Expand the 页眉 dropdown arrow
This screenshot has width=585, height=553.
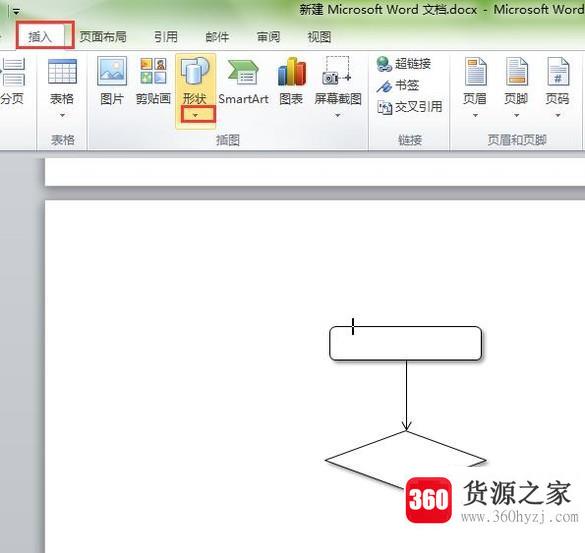pyautogui.click(x=475, y=115)
